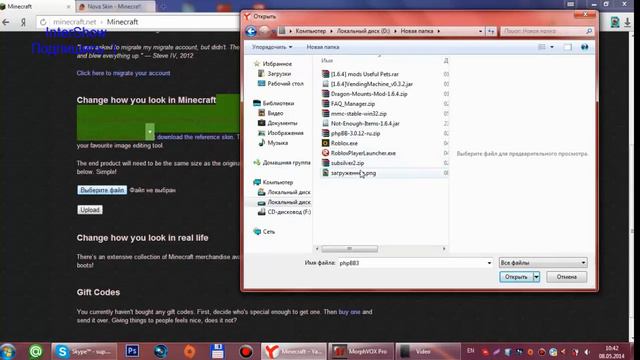The height and width of the screenshot is (360, 640).
Task: Open browser downloads arrow icon
Action: [627, 22]
